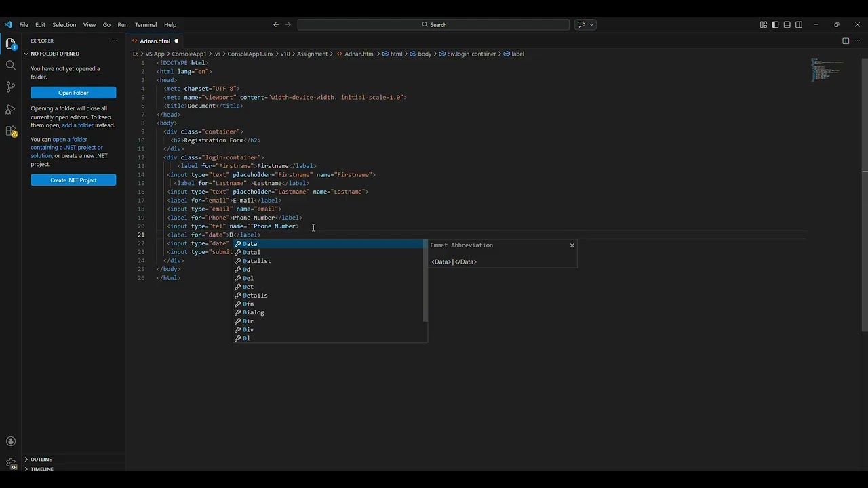This screenshot has width=868, height=488.
Task: Click the VS Code logo icon
Action: tap(8, 24)
